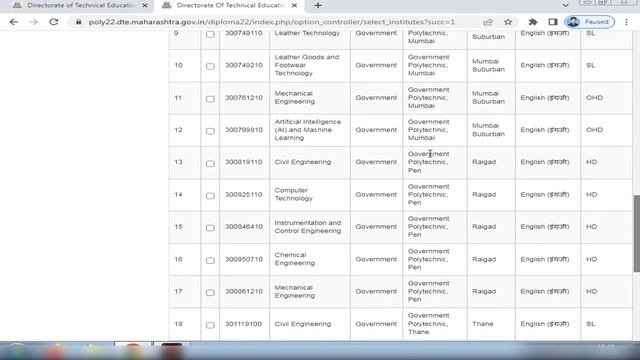The height and width of the screenshot is (360, 640).
Task: Open Chrome three-dot menu
Action: (x=627, y=22)
